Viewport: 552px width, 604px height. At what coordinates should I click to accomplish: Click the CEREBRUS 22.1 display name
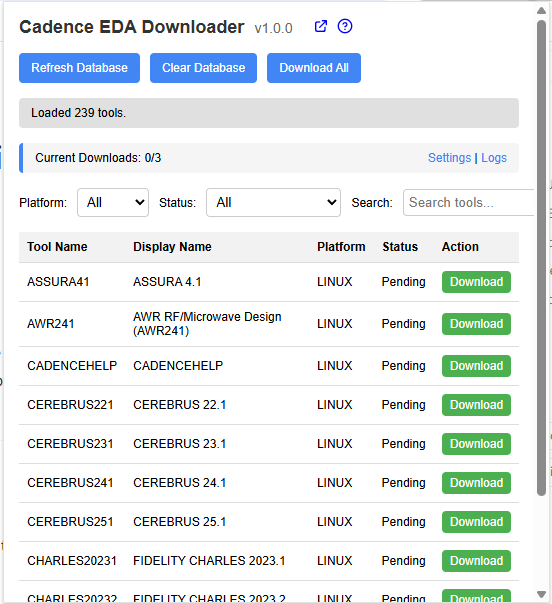click(x=180, y=405)
